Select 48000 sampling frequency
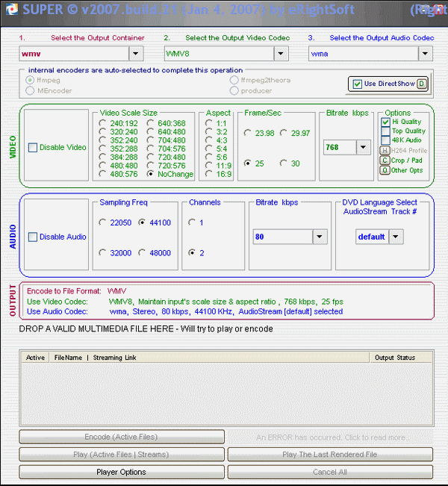448x486 pixels. [143, 253]
